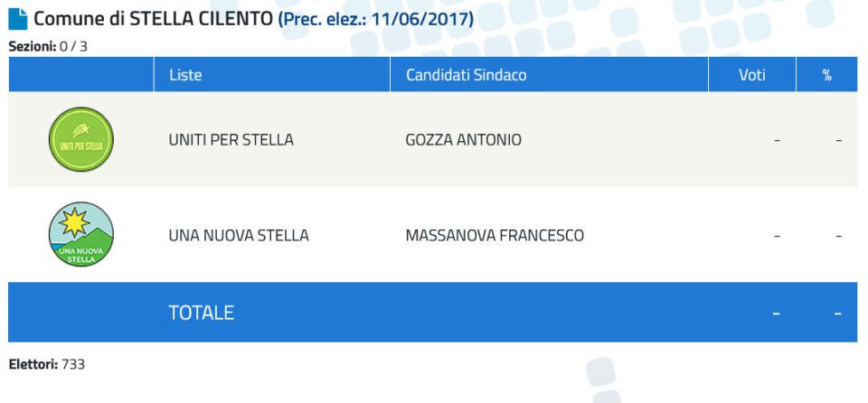Screen dimensions: 868x403
Task: Click the Sezioni 0 / 3 counter
Action: pyautogui.click(x=48, y=46)
